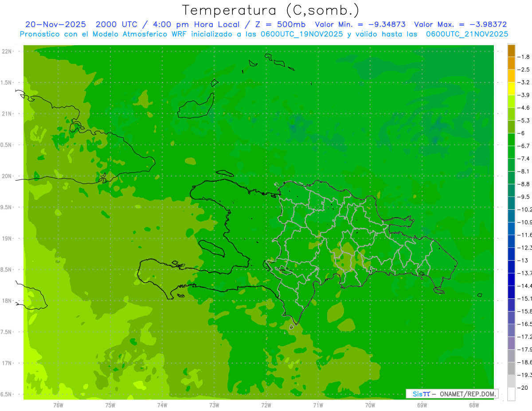Screen dimensions: 532x411
Task: Select the "Z = 500mb" level text
Action: (x=280, y=24)
